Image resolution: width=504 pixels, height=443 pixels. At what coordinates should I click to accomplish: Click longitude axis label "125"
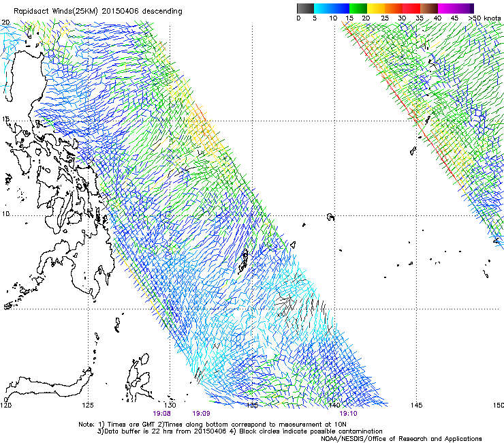coord(88,405)
